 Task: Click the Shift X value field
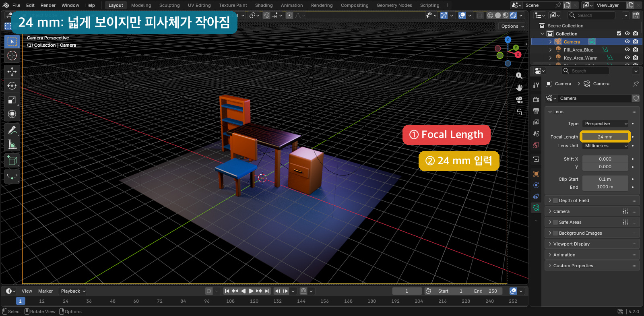tap(605, 159)
